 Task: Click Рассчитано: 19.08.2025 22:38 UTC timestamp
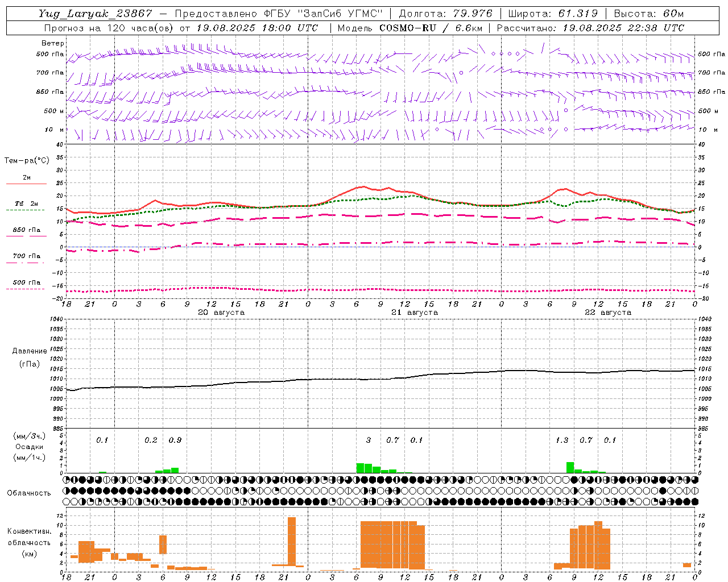pos(590,28)
